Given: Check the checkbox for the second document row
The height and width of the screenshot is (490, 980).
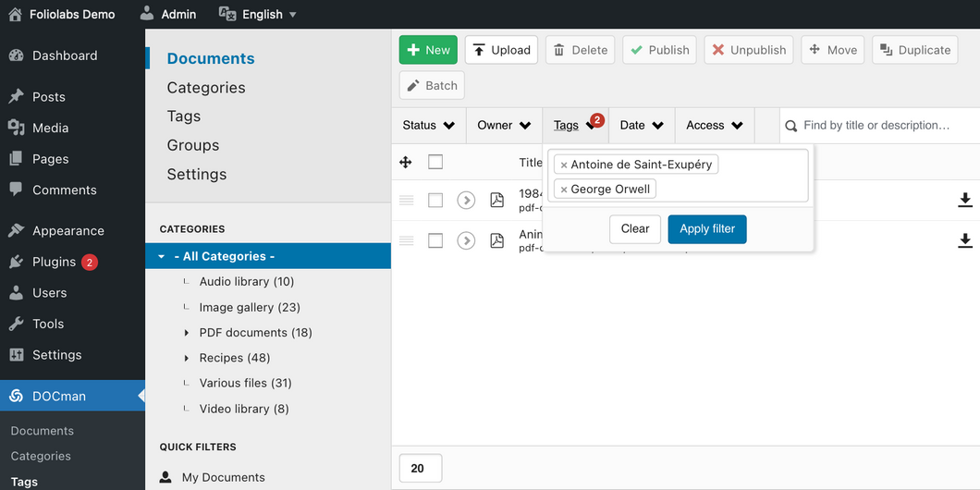Looking at the screenshot, I should (x=435, y=240).
